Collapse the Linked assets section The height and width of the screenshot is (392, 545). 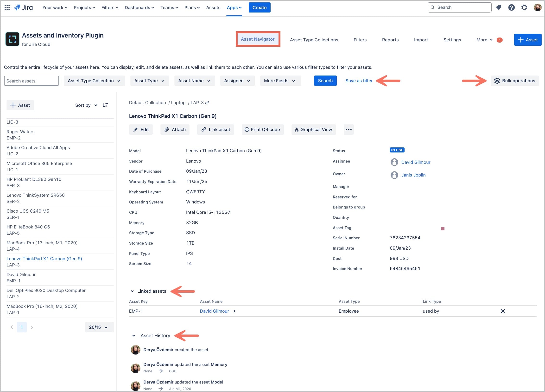click(132, 291)
